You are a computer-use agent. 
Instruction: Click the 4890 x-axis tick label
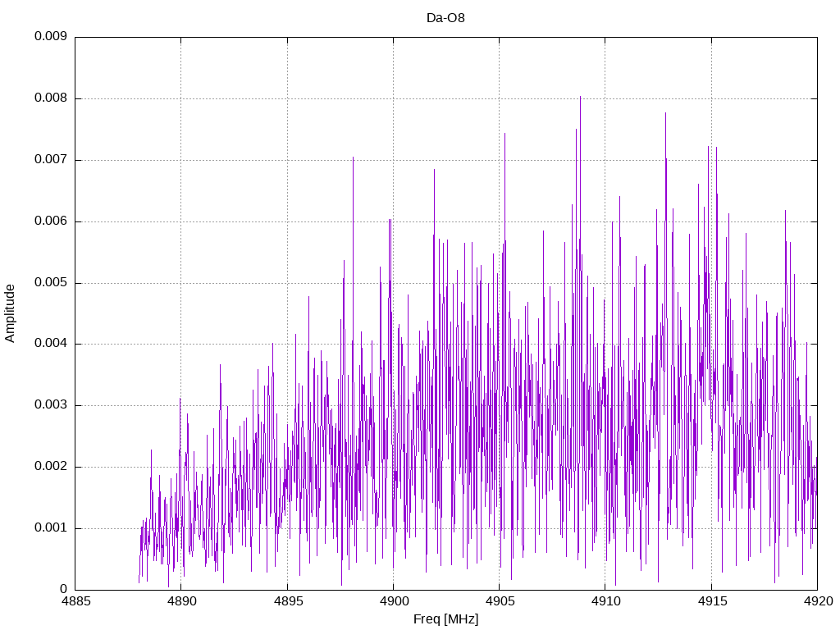(181, 601)
